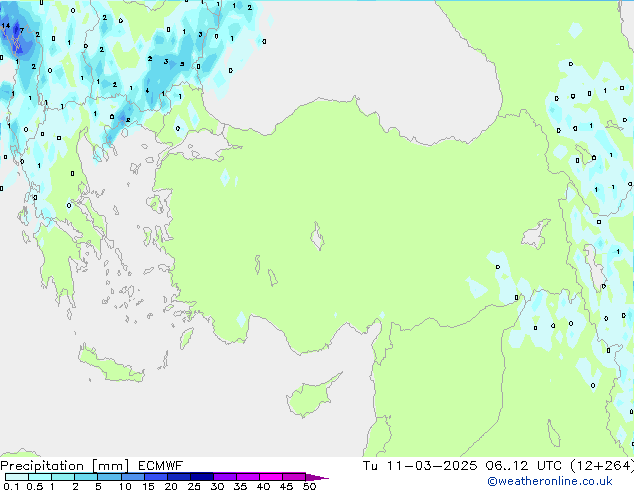Click the island of Crete on the map
This screenshot has width=634, height=490.
click(109, 365)
